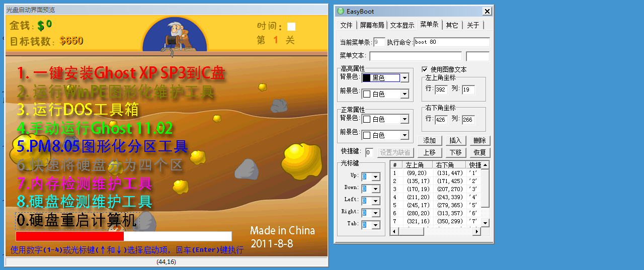
Task: Toggle the 使用图像文本 checkbox
Action: (x=425, y=69)
